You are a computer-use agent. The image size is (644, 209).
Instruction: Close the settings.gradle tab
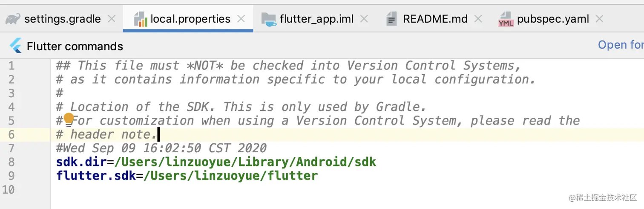coord(112,19)
